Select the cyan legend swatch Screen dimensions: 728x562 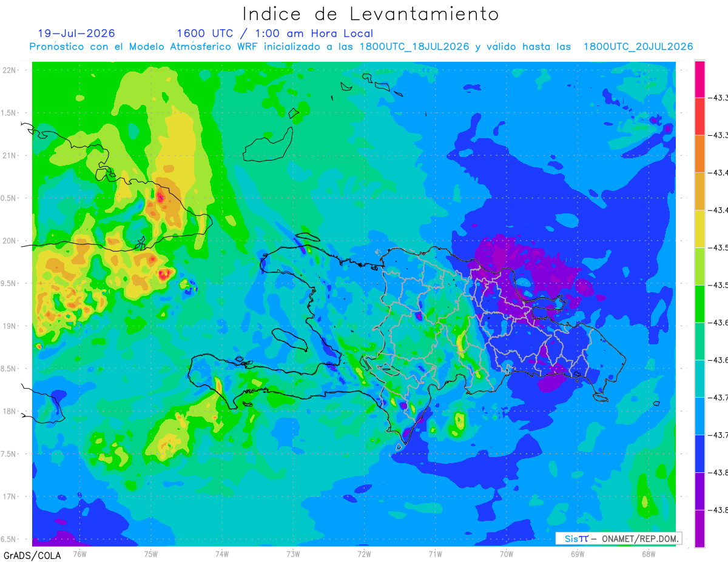click(x=699, y=378)
